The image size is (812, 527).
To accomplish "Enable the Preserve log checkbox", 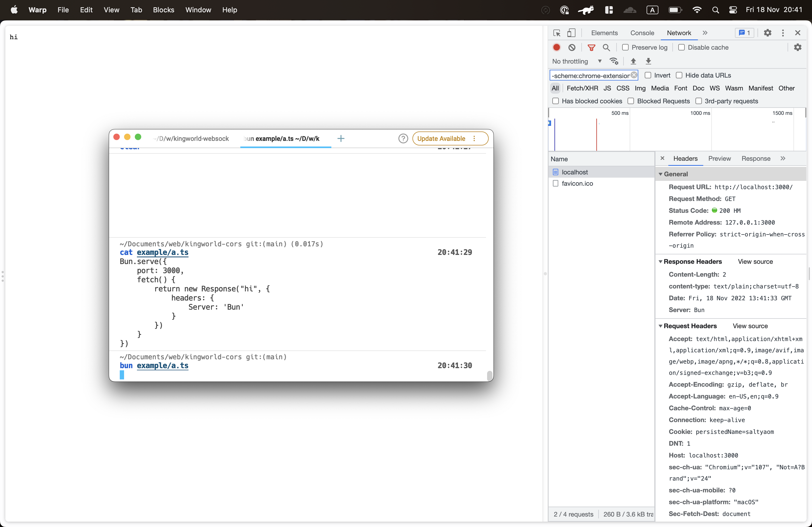I will [x=625, y=47].
